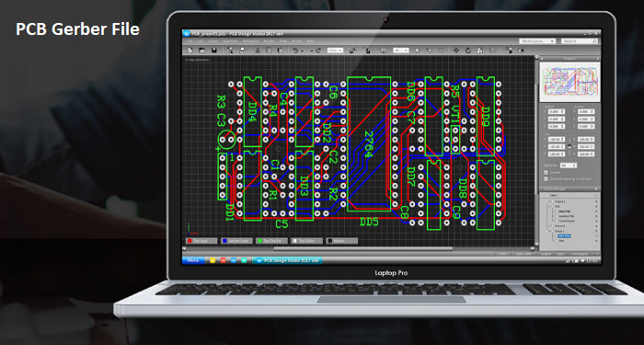644x345 pixels.
Task: Open the Segments value dropdown field
Action: pyautogui.click(x=569, y=165)
